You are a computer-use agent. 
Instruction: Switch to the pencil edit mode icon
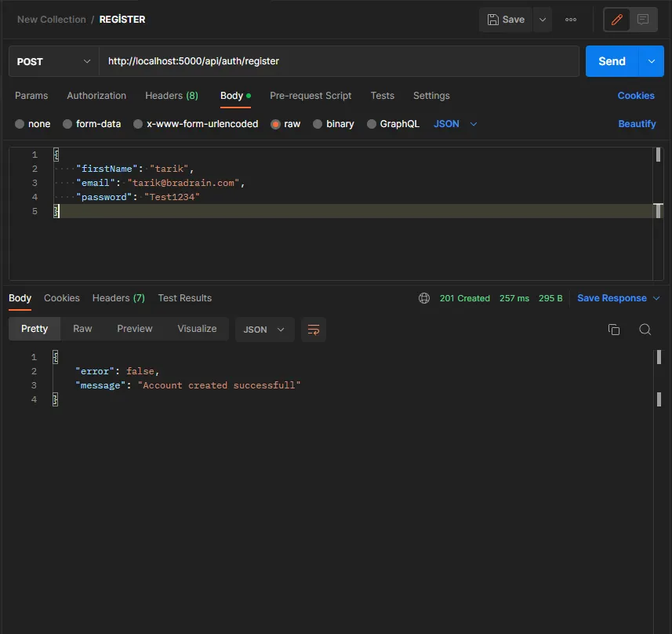point(616,20)
